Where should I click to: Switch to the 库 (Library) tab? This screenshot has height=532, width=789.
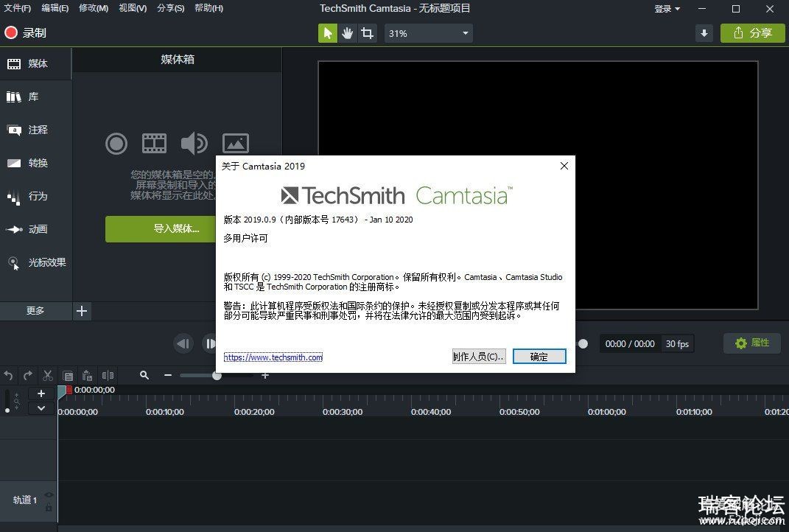click(x=35, y=97)
